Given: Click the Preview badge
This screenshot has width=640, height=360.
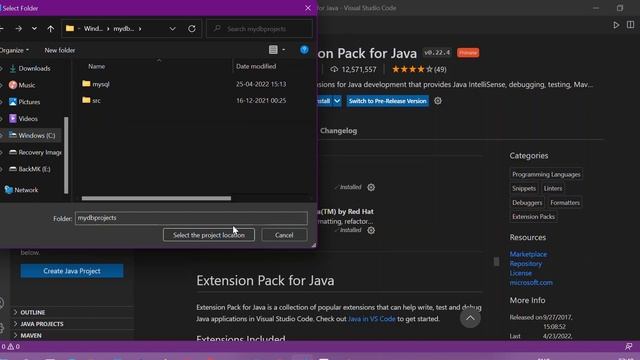Looking at the screenshot, I should (x=468, y=53).
